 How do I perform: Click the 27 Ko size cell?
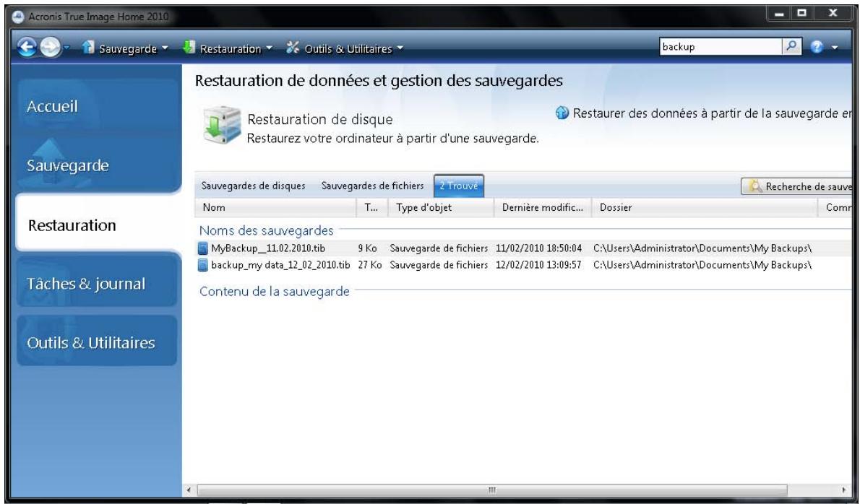click(370, 265)
